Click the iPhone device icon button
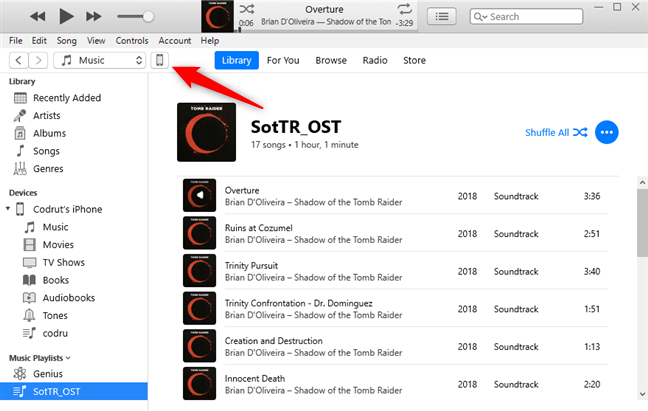The height and width of the screenshot is (411, 648). pos(160,60)
